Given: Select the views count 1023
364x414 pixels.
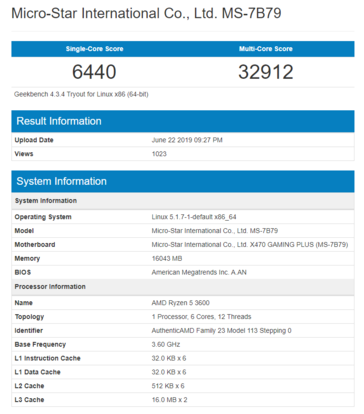Looking at the screenshot, I should [159, 154].
